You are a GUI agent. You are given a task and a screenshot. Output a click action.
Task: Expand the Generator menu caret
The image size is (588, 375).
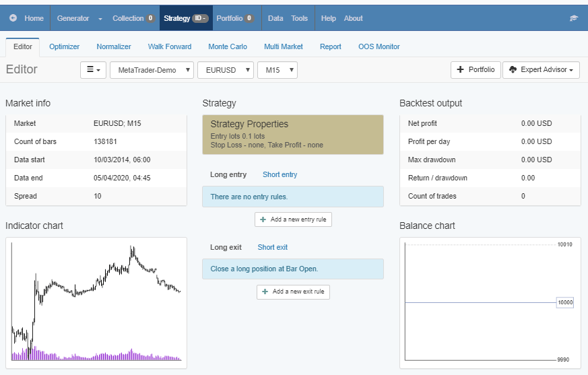100,19
